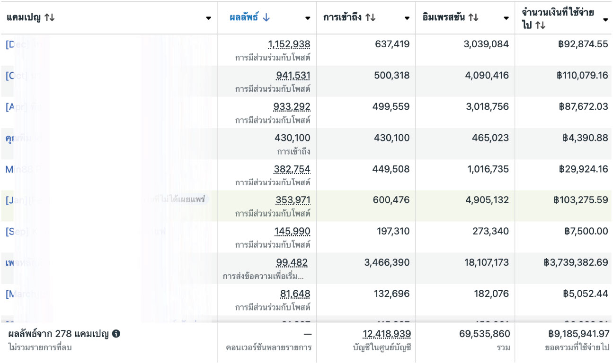This screenshot has height=364, width=613.
Task: Click the info icon beside 278 campaigns
Action: 116,334
